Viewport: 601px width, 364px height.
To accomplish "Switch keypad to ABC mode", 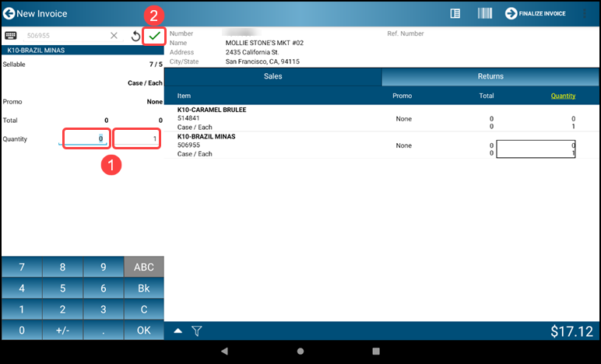I will point(144,267).
